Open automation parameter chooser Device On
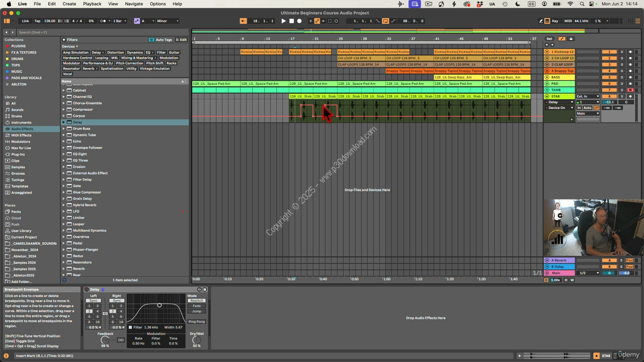The width and height of the screenshot is (644, 362). (560, 108)
